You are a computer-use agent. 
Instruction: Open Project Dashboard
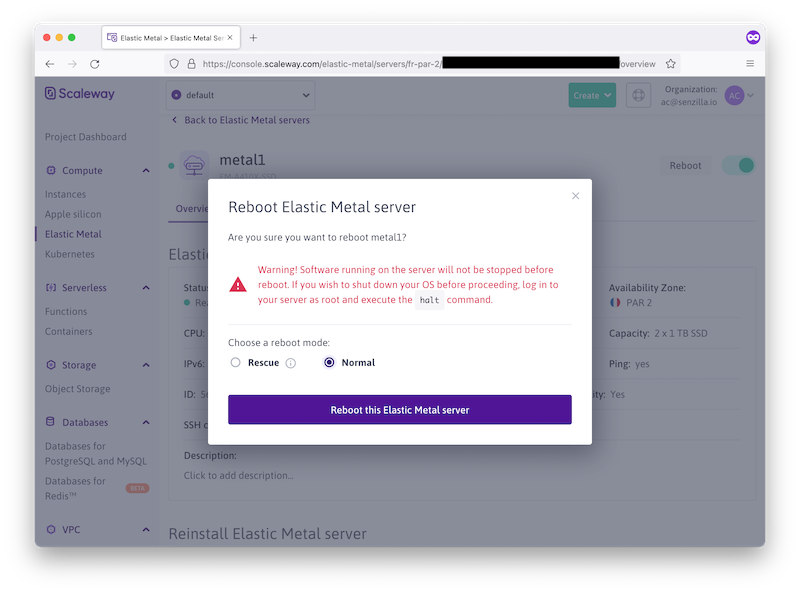point(86,137)
